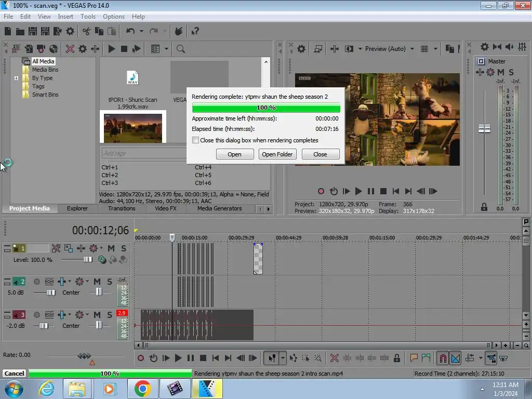Open project properties gear in main toolbar

click(70, 31)
